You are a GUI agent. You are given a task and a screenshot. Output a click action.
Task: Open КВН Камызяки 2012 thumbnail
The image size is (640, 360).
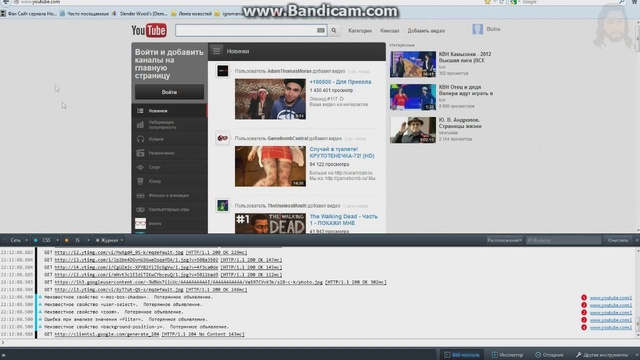tap(413, 64)
